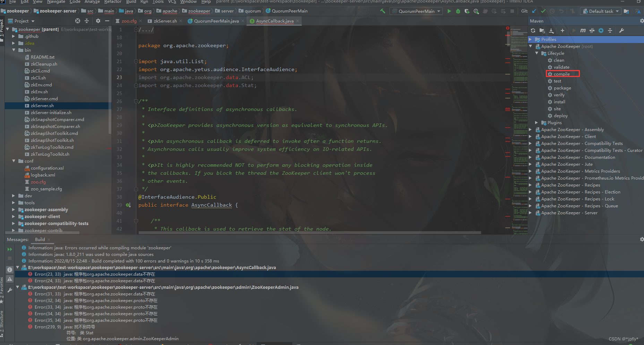Open Messages panel gear options
Image resolution: width=644 pixels, height=345 pixels.
point(642,239)
